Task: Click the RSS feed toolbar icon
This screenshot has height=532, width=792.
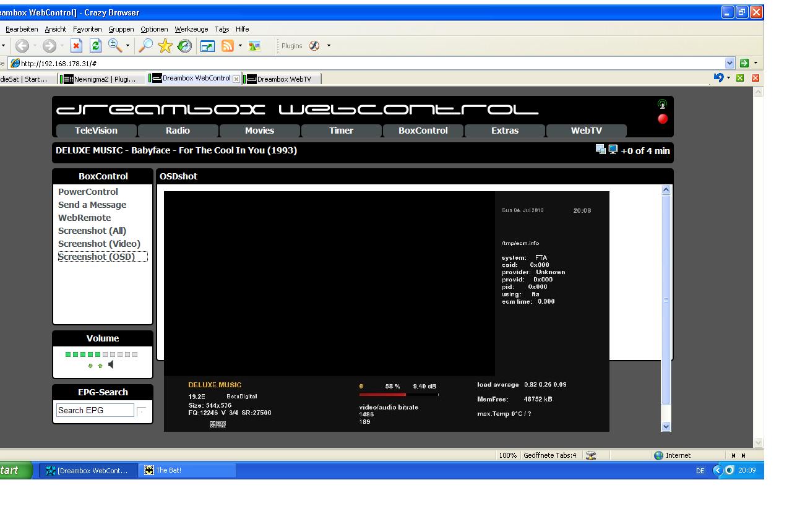Action: [x=228, y=46]
